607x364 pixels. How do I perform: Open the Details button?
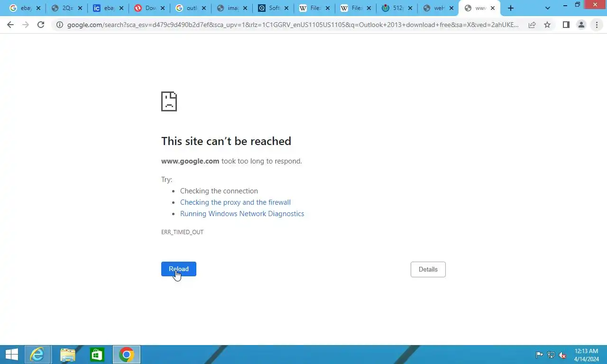point(428,269)
